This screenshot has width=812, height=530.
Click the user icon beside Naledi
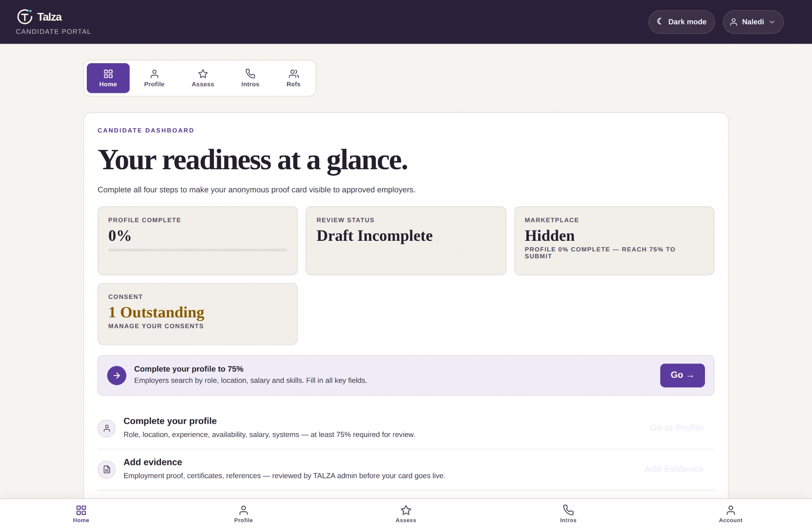[734, 22]
